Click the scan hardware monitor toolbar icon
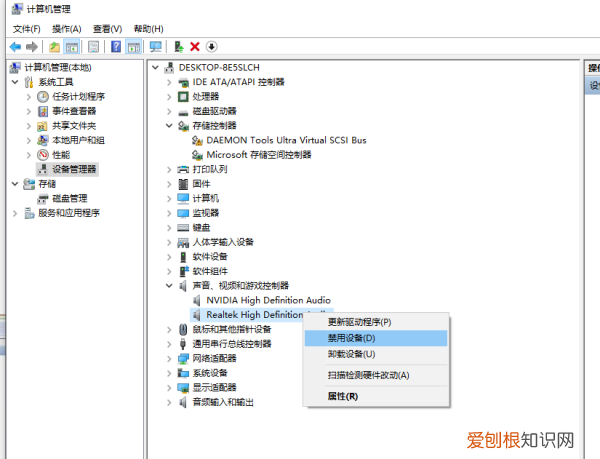Viewport: 600px width, 459px height. pyautogui.click(x=156, y=47)
